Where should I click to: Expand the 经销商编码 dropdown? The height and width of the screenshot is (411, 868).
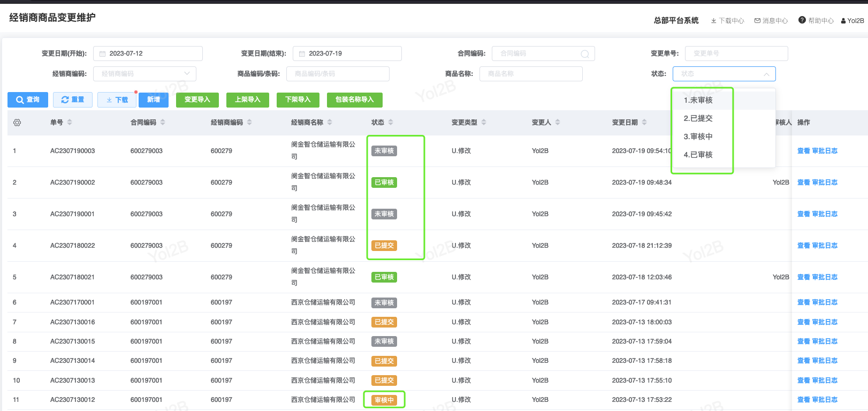click(187, 74)
